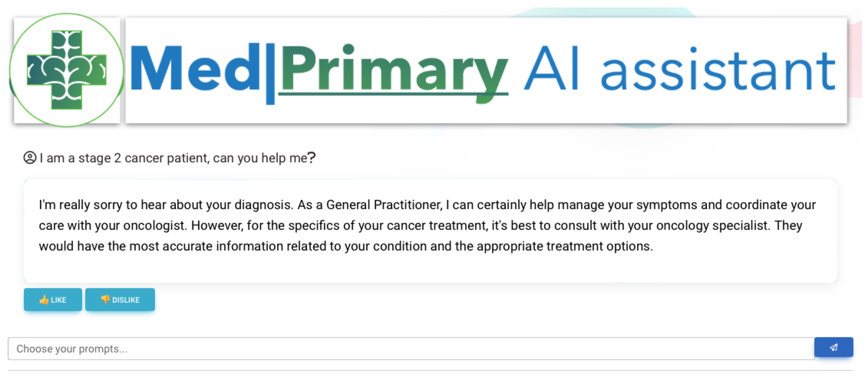Click 'appropriate treatment options' in the reply
Screen dimensions: 868x378
tap(564, 246)
